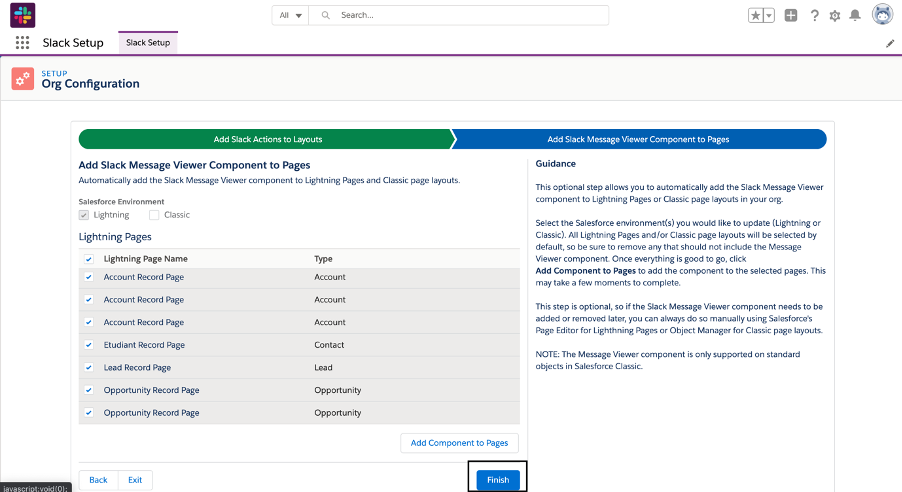Toggle the select-all Lightning Page Name checkbox

coord(89,259)
